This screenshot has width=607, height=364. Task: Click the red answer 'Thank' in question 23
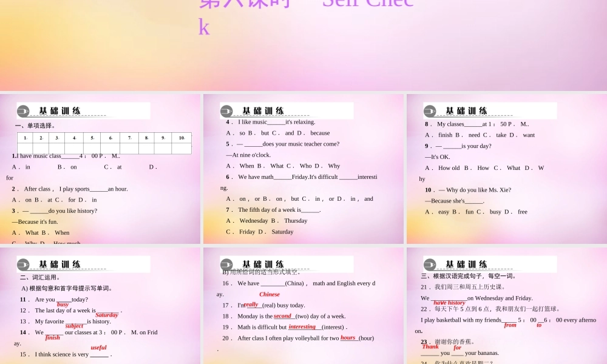click(x=430, y=346)
